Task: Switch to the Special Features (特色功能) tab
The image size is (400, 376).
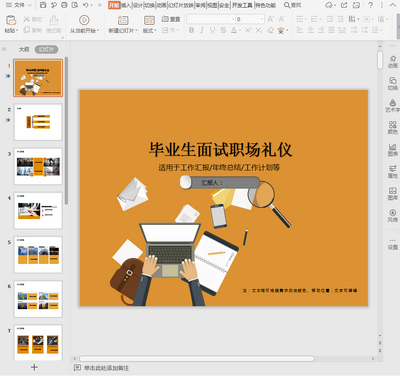Action: (265, 5)
